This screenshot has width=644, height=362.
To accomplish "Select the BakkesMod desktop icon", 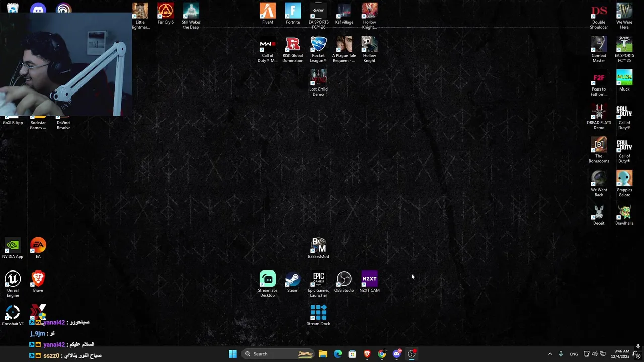I will pos(318,248).
